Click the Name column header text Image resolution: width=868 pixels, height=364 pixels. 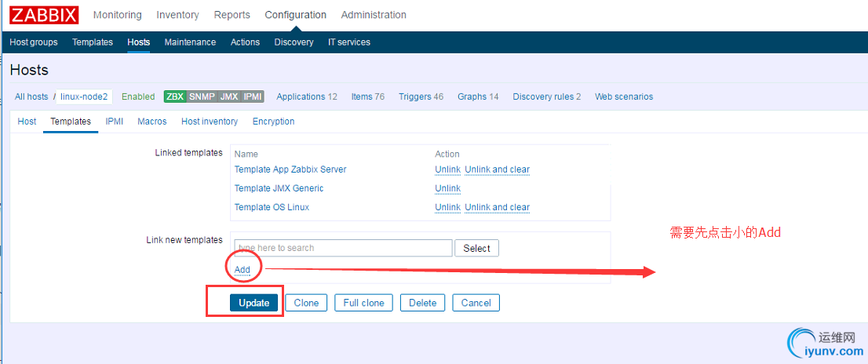point(246,154)
